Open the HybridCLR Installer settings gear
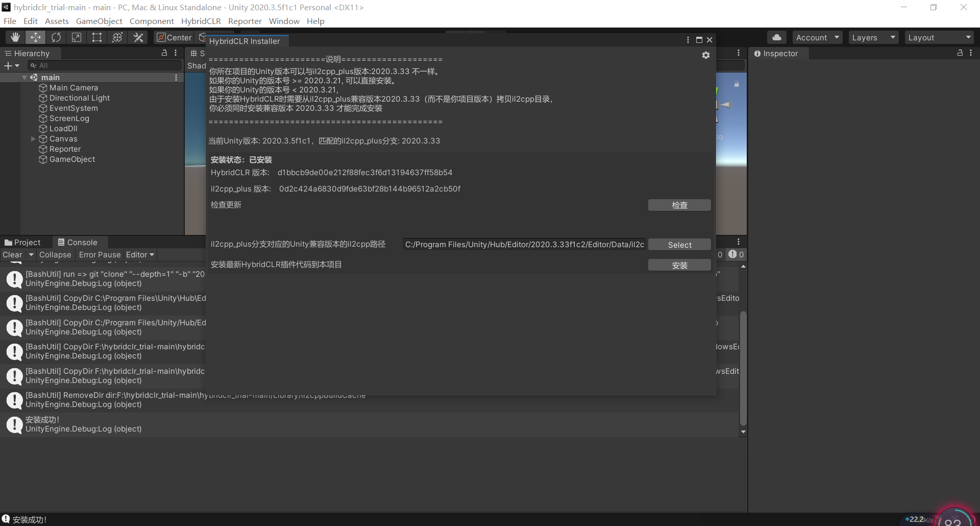This screenshot has height=526, width=980. click(706, 55)
